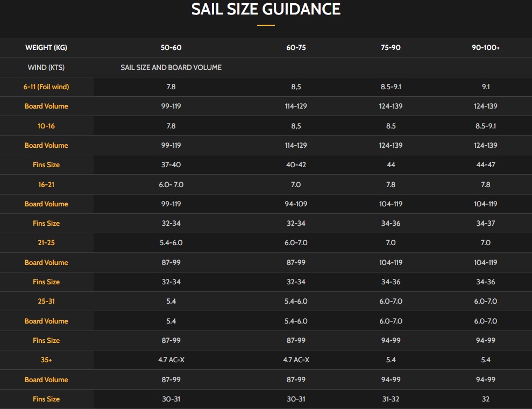Click the SAIL SIZE GUIDANCE heading
This screenshot has width=532, height=409.
click(266, 9)
